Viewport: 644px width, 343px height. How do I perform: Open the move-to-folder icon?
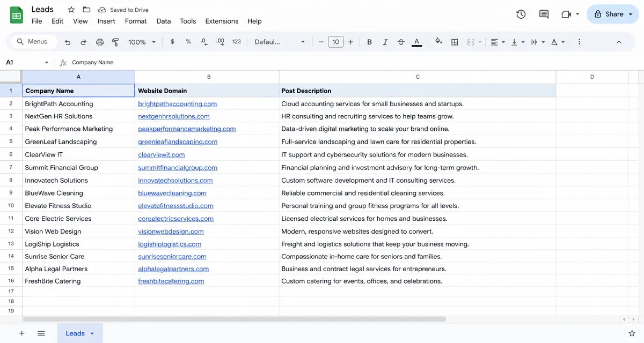point(86,10)
